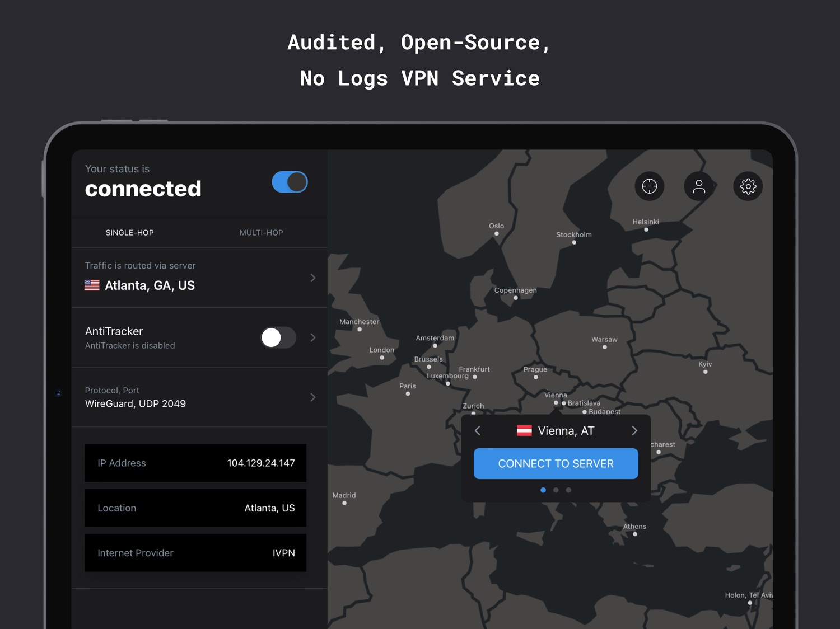840x629 pixels.
Task: Click the IP Address value 104.129.24.147
Action: tap(261, 463)
